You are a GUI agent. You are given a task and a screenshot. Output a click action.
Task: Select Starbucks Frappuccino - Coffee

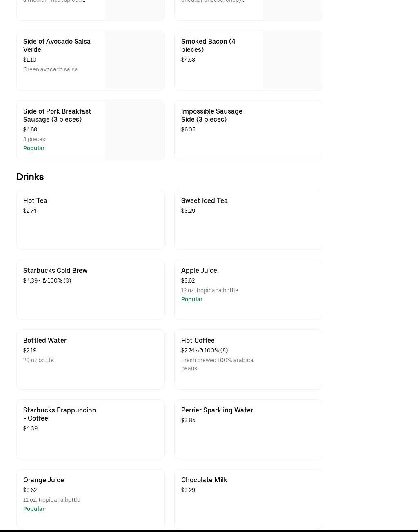click(x=60, y=414)
